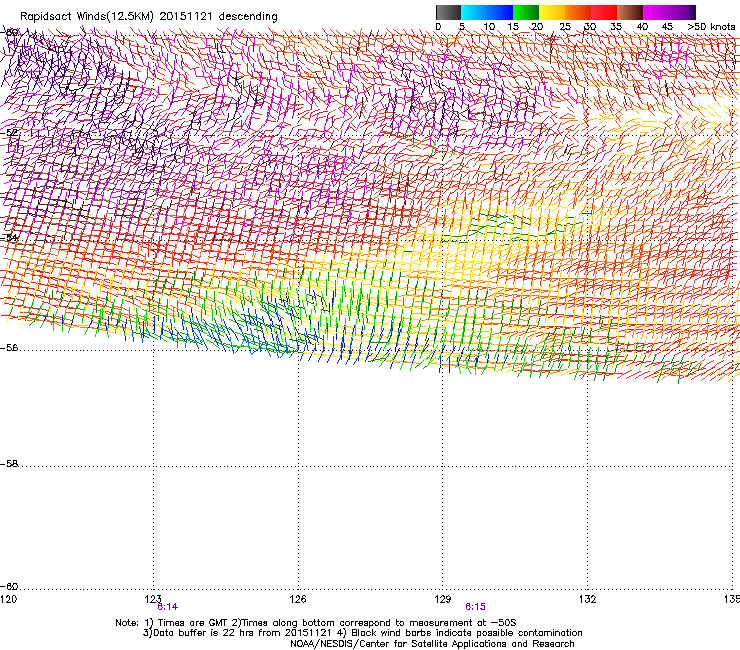Click the '-54' latitude axis label
740x650 pixels.
9,238
